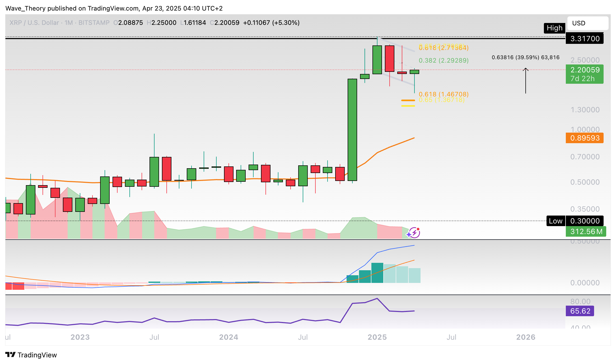The height and width of the screenshot is (364, 616).
Task: Click the 0.63816 (39.59%) measurement label
Action: pos(525,57)
